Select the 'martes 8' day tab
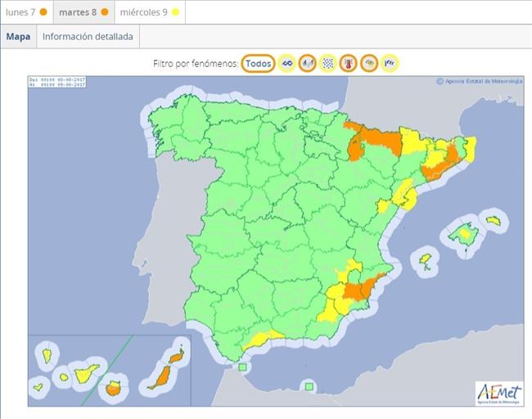The width and height of the screenshot is (532, 419). point(83,12)
